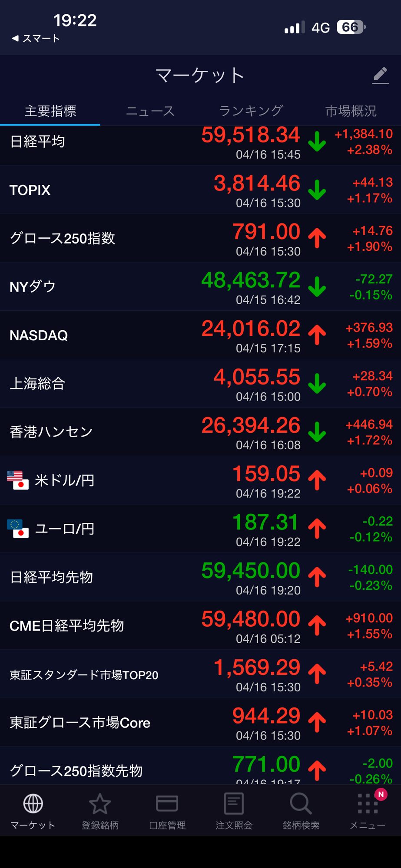
Task: Return to スマート app via back link
Action: (x=36, y=39)
